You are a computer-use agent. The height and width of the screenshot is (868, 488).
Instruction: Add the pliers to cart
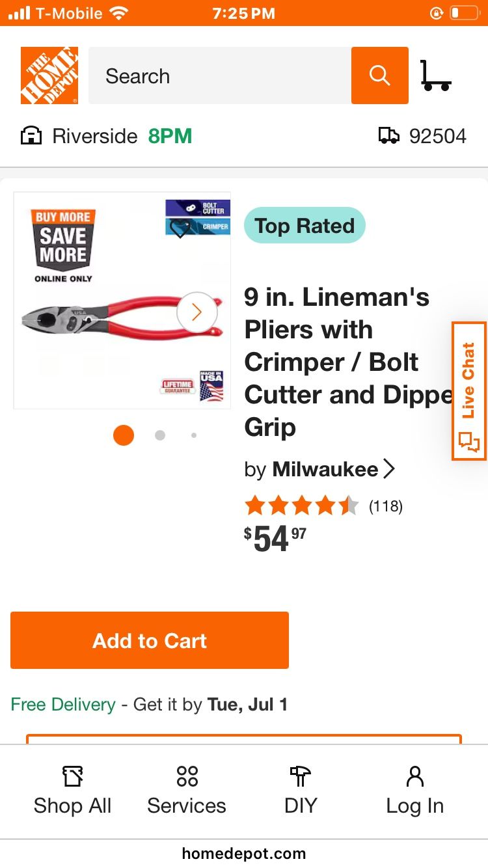tap(150, 640)
